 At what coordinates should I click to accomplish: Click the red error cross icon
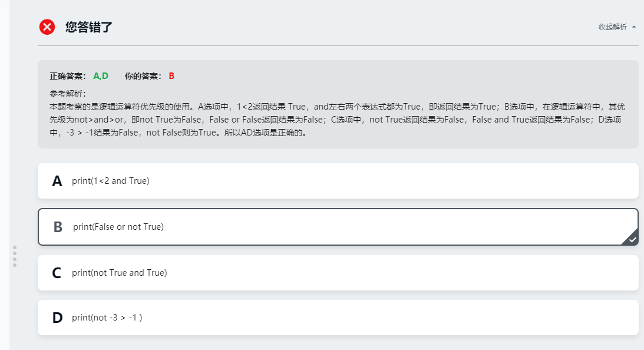pyautogui.click(x=47, y=27)
